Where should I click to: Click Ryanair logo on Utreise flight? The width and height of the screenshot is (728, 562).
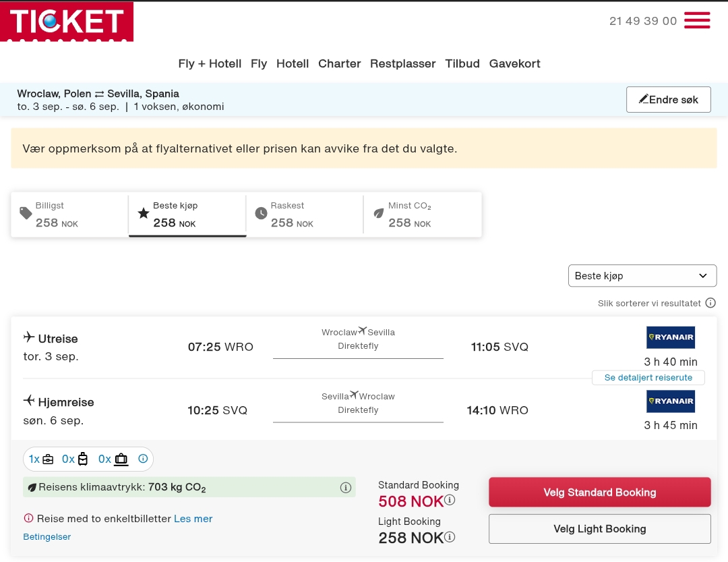click(671, 337)
